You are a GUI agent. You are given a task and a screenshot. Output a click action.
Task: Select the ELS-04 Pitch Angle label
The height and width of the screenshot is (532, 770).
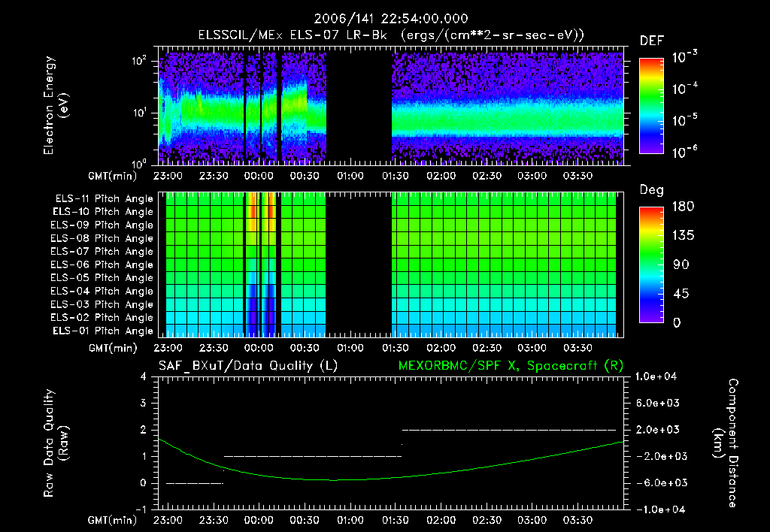102,291
